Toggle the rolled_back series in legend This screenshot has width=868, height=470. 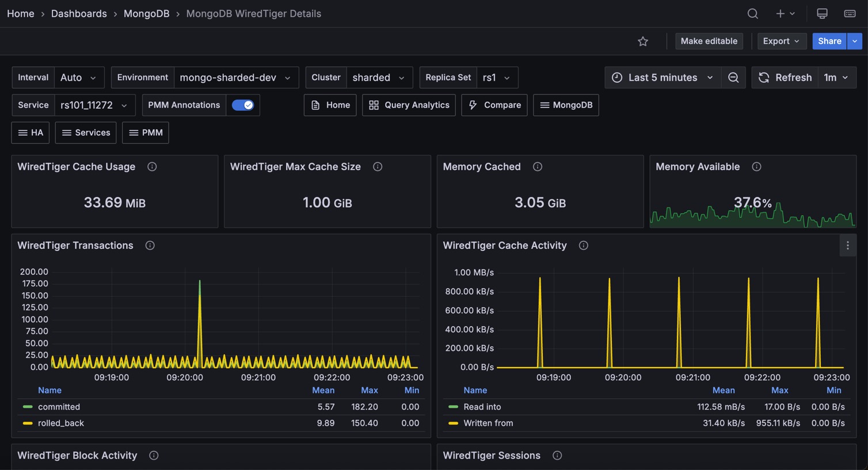point(60,423)
